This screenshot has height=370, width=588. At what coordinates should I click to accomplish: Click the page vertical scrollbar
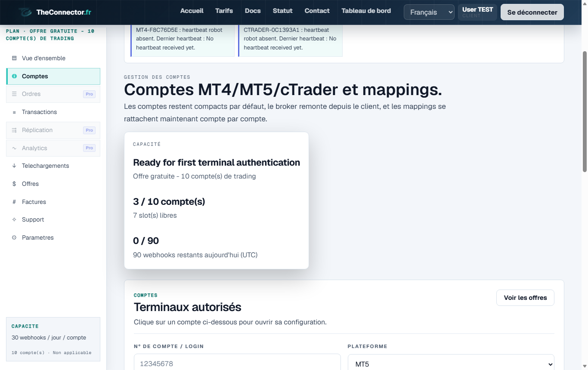[585, 112]
